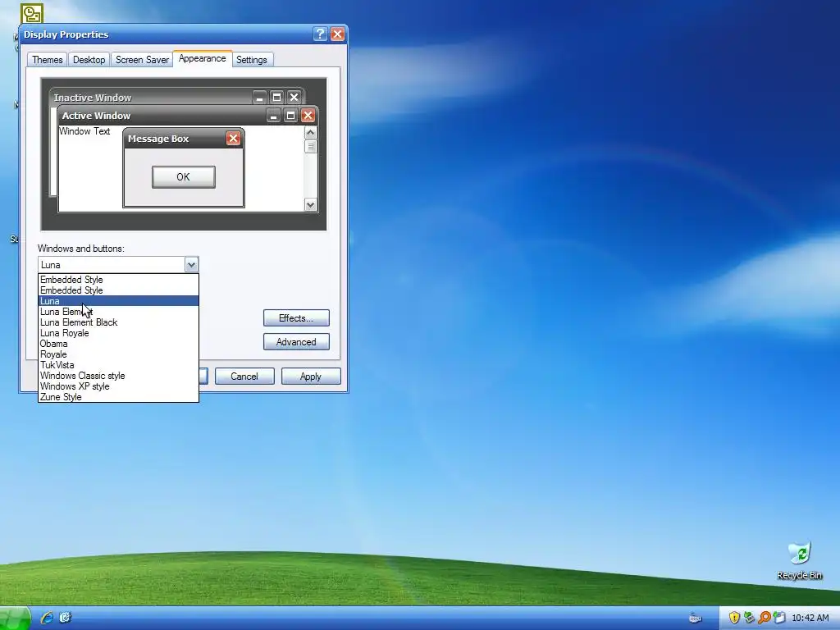Pick TukVista from the style list
This screenshot has width=840, height=630.
click(118, 365)
